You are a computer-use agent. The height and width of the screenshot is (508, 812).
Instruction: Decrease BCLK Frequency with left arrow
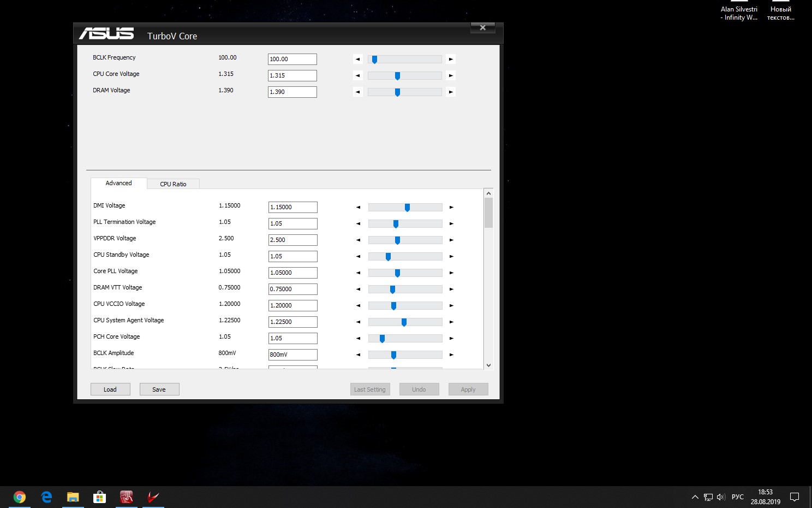click(x=358, y=59)
